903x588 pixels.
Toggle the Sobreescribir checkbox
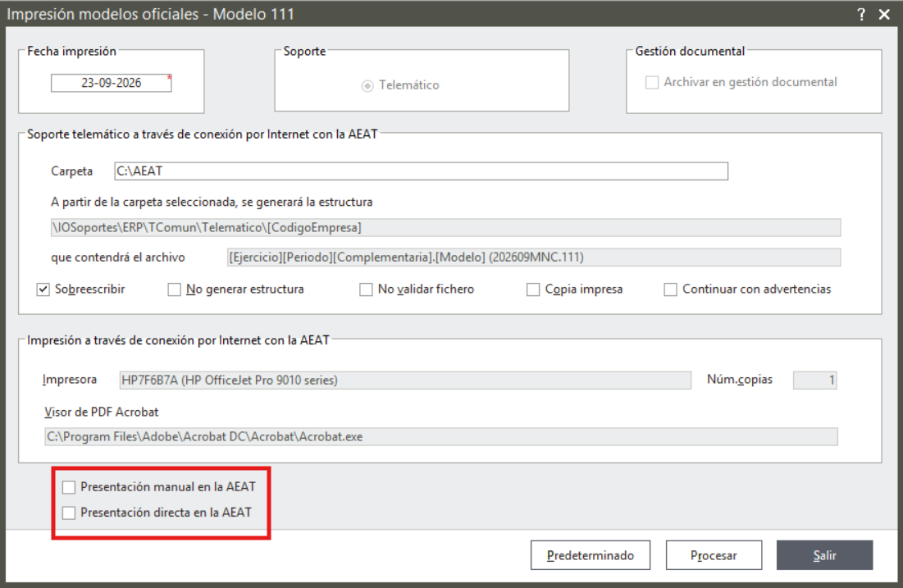(x=43, y=289)
